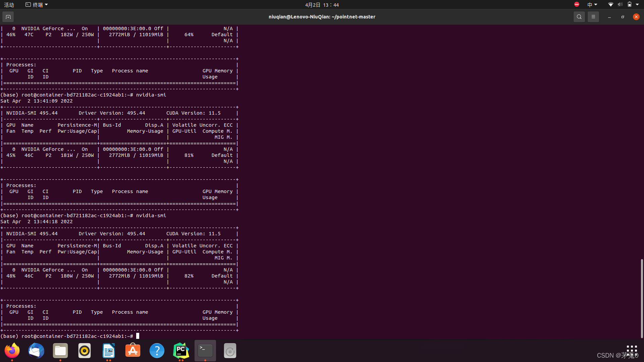
Task: Open Ubuntu Software in the dock
Action: [x=133, y=351]
